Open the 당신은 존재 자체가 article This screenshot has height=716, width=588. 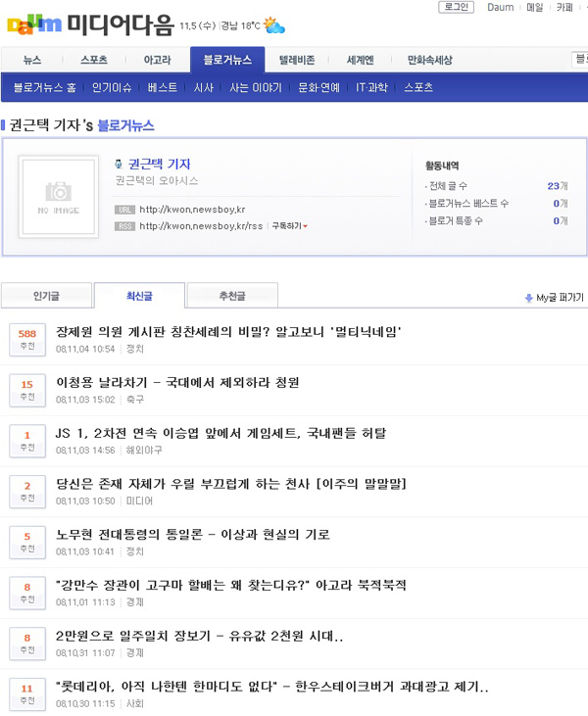coord(231,484)
